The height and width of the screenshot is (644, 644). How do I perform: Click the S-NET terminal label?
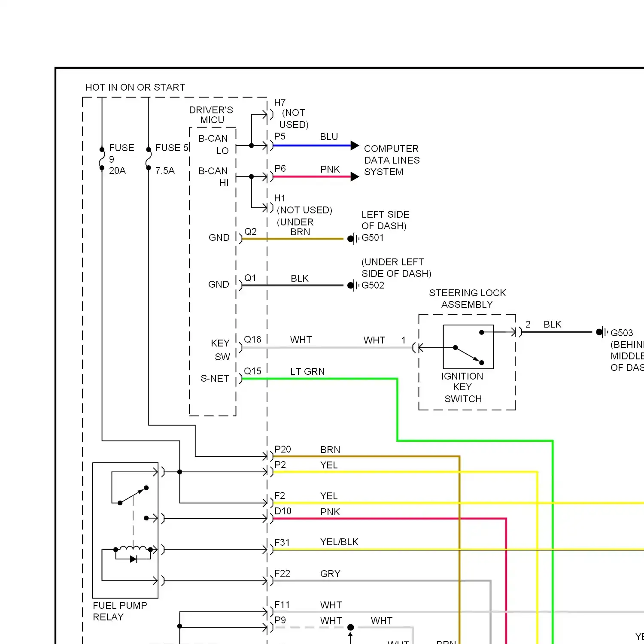[x=215, y=378]
